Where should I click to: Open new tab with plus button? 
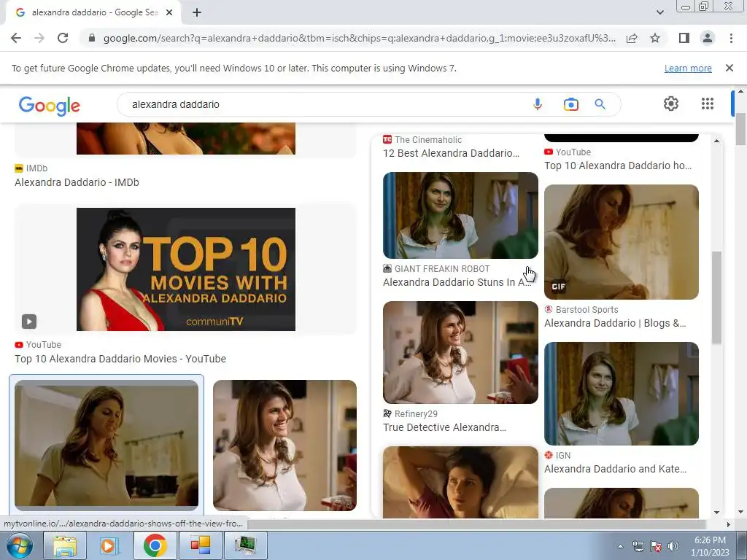pos(197,13)
